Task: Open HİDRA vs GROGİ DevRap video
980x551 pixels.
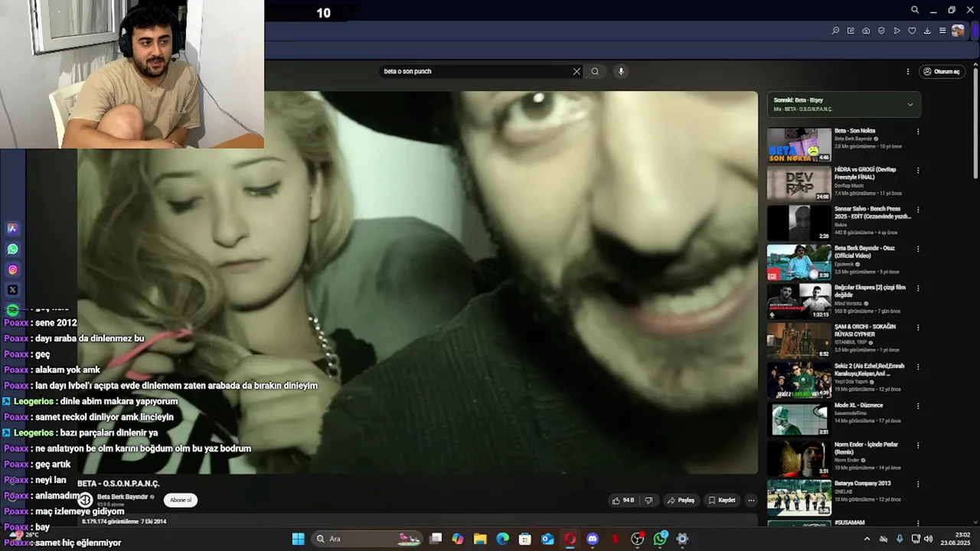Action: pyautogui.click(x=799, y=184)
